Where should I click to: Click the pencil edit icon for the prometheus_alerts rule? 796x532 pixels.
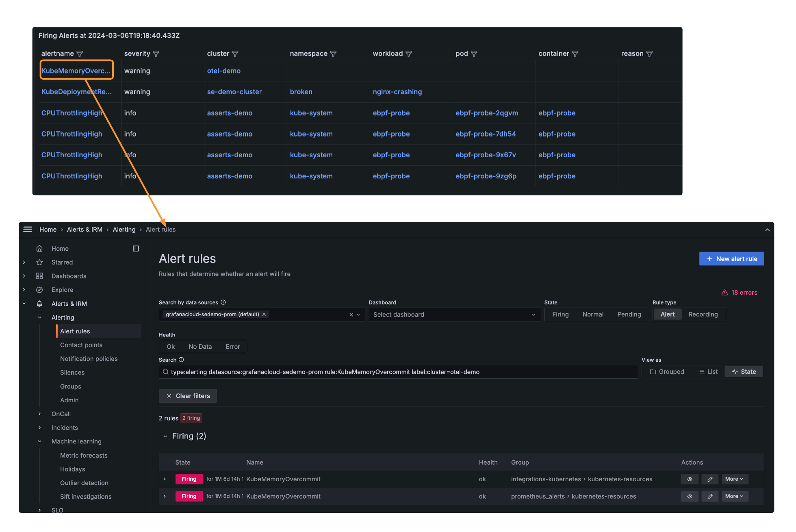click(x=710, y=496)
